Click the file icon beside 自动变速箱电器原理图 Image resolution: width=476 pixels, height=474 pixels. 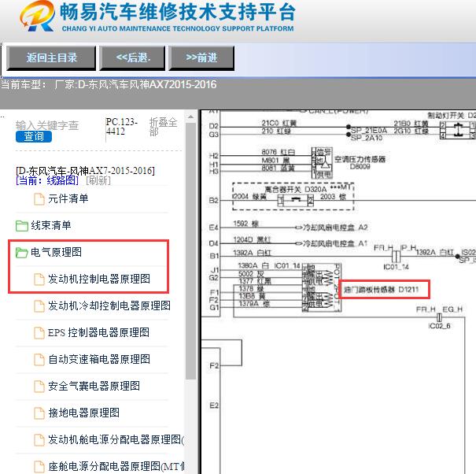[39, 360]
